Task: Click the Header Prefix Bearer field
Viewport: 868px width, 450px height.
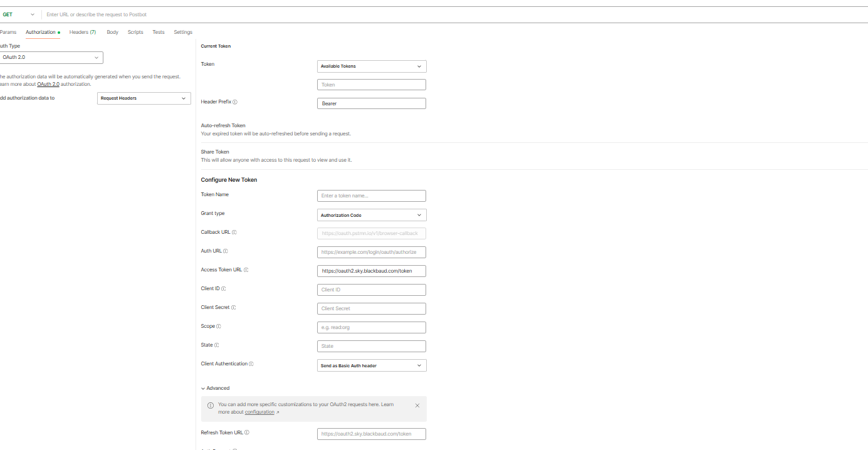Action: click(x=372, y=103)
